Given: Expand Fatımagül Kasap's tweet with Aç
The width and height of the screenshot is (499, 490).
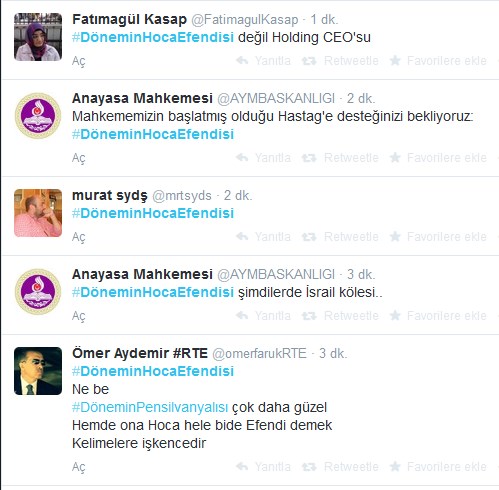Looking at the screenshot, I should pos(79,61).
